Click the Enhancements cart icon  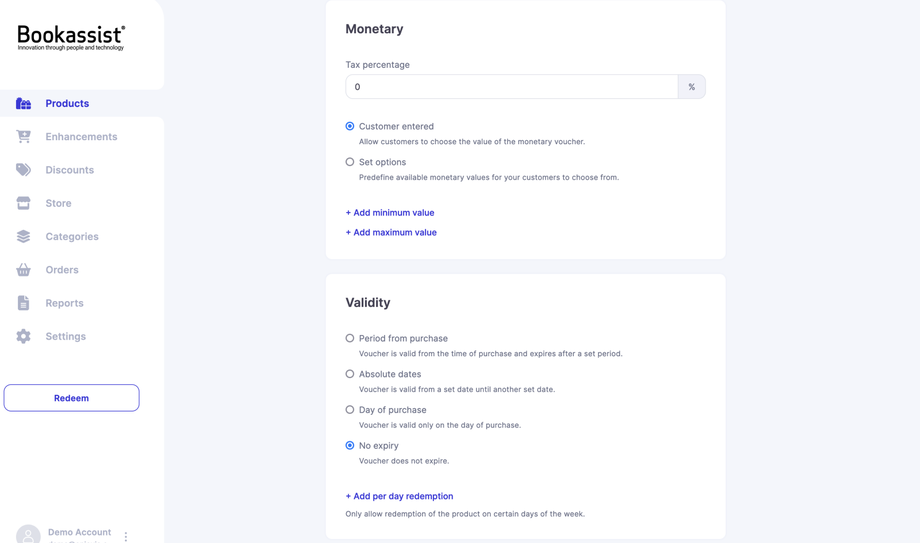coord(23,137)
